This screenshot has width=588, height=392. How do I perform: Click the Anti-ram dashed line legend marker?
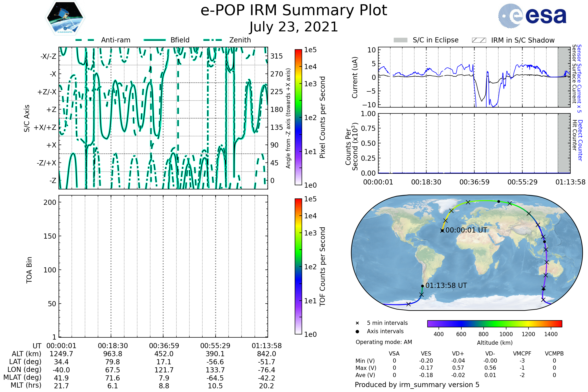(x=85, y=40)
